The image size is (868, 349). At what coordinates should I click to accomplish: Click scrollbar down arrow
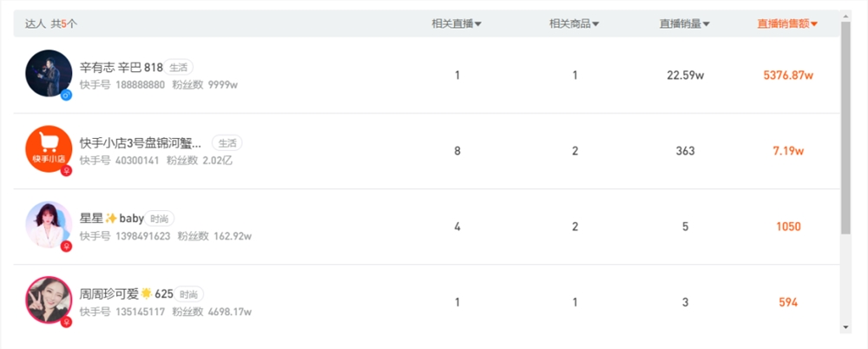point(846,327)
